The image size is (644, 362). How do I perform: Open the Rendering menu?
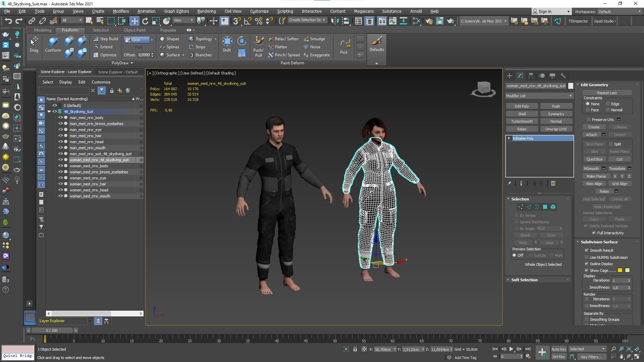[206, 11]
